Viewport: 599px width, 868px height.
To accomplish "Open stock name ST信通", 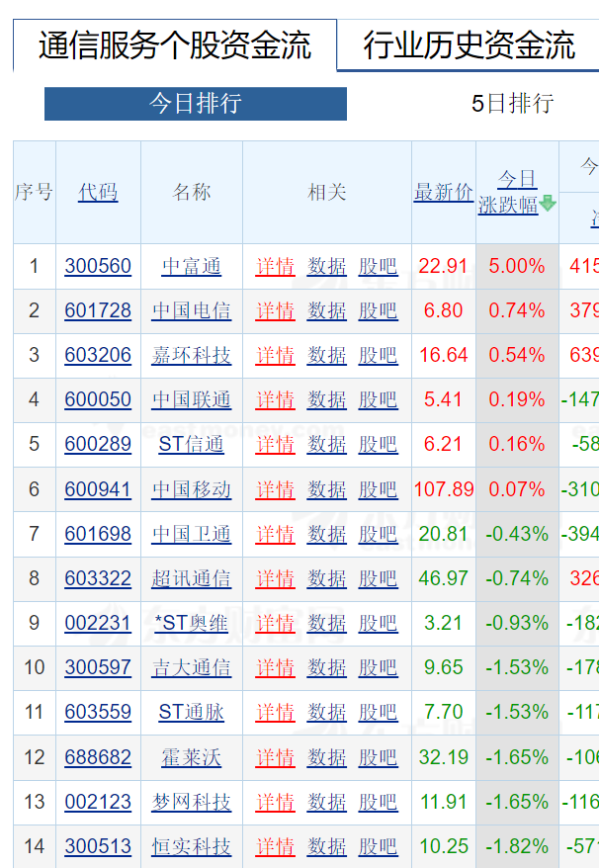I will click(x=192, y=444).
